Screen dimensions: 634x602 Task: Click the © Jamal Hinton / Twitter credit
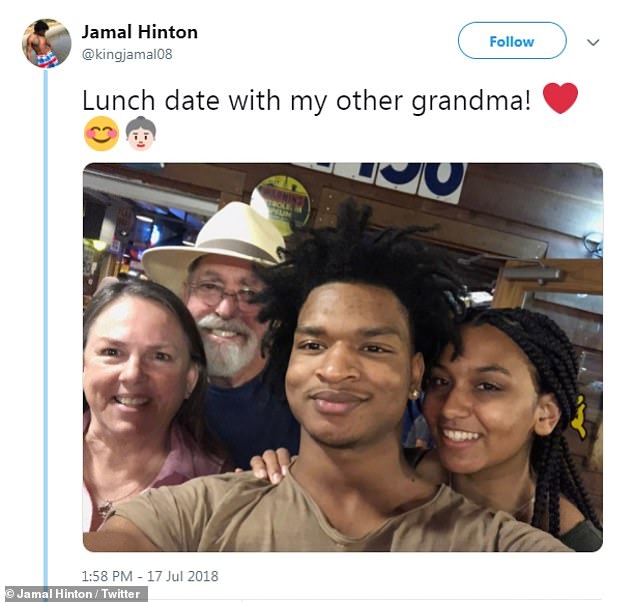[74, 594]
